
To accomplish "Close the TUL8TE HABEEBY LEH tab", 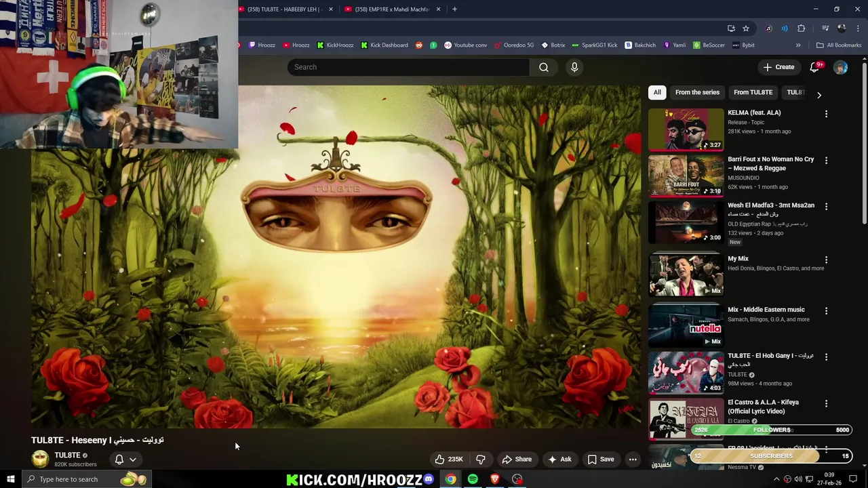I will 331,9.
